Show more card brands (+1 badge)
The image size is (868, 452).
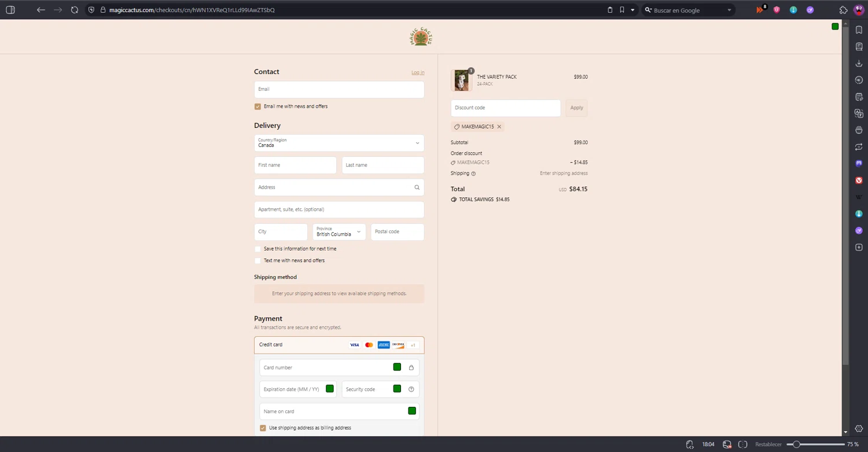click(413, 345)
